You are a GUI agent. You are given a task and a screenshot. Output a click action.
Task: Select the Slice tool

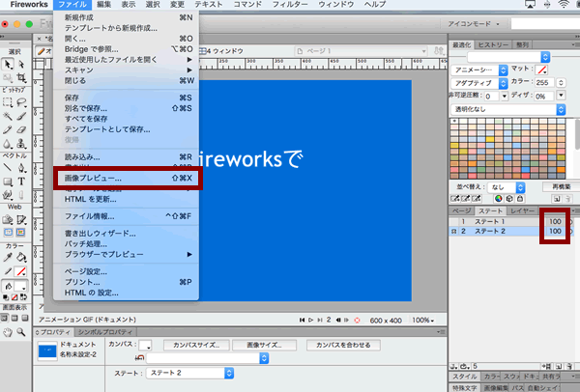[x=21, y=220]
